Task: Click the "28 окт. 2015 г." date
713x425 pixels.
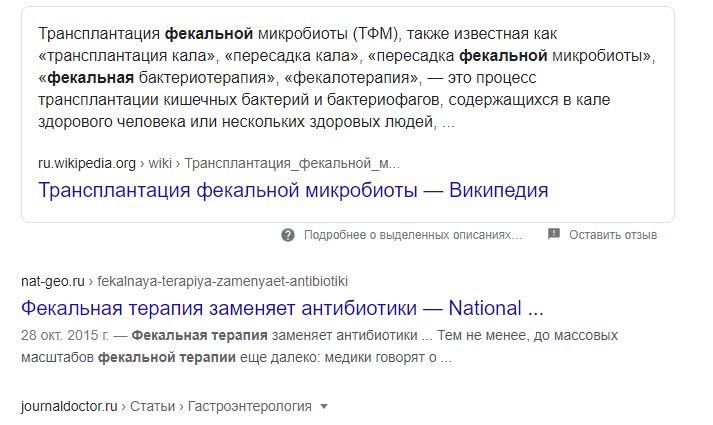Action: coord(68,335)
